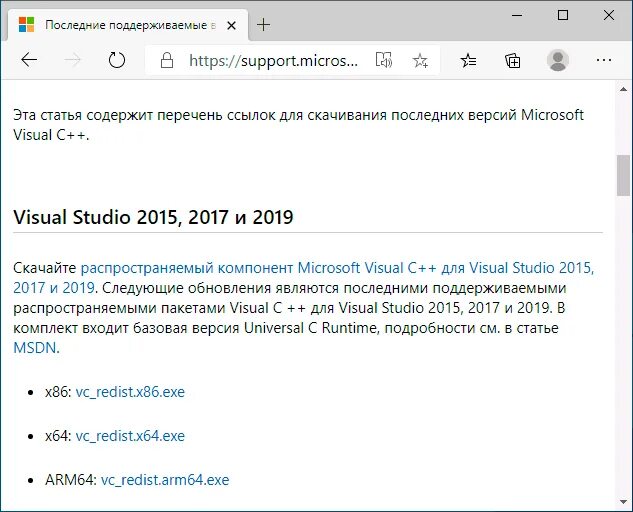Click the address bar URL

point(273,61)
